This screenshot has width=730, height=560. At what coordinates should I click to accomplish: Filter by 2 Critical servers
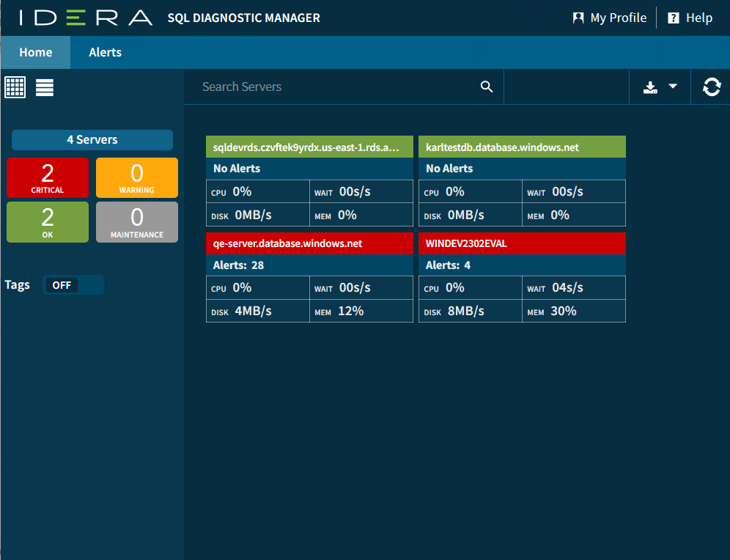(x=48, y=178)
